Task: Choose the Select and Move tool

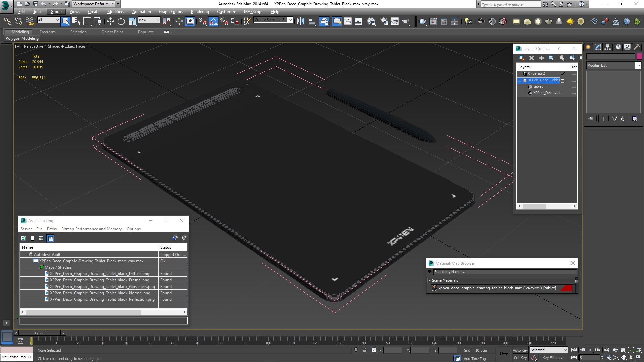Action: (x=110, y=21)
